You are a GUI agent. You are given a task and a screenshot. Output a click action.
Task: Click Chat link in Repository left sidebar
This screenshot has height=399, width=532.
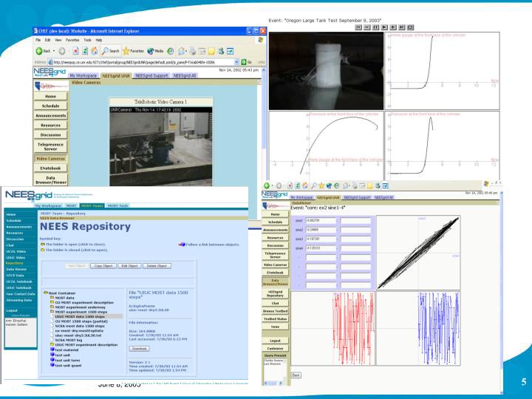click(10, 245)
